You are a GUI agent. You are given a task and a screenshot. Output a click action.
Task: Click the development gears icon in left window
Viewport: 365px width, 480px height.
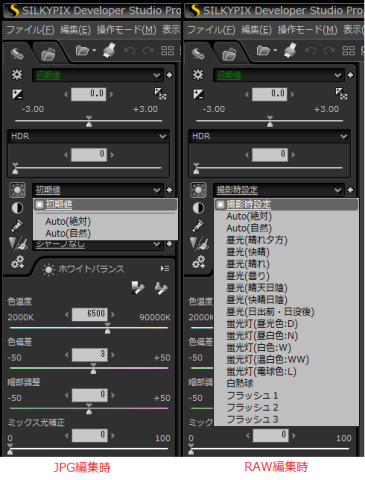coord(17,262)
